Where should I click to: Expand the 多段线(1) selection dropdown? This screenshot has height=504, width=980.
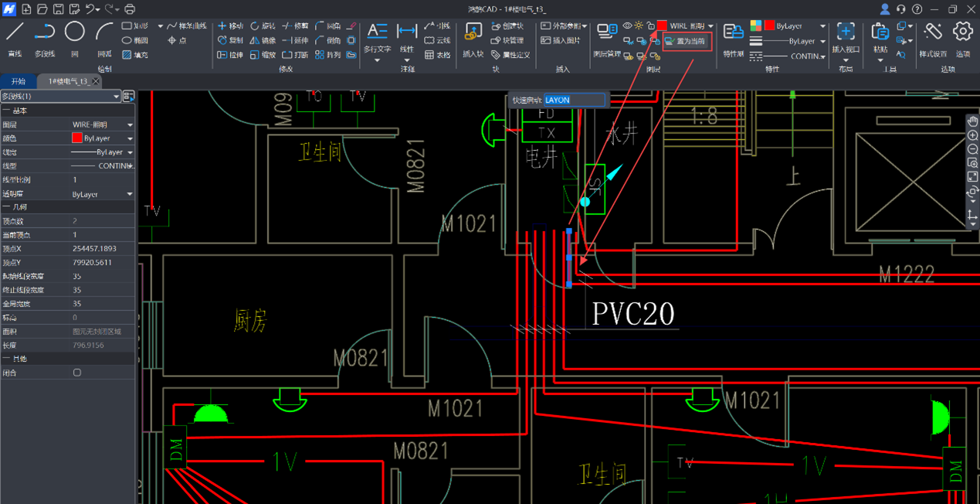(116, 97)
